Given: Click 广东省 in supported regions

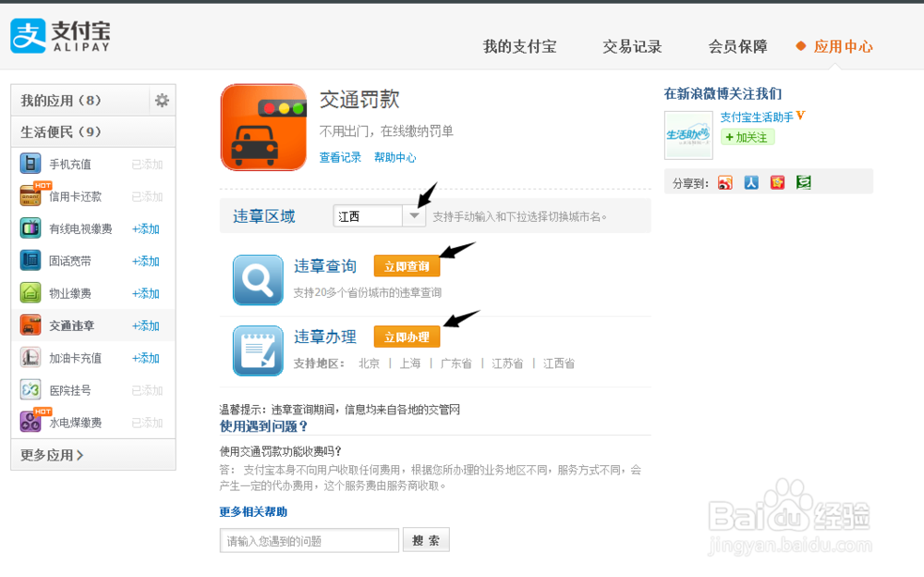Looking at the screenshot, I should 456,363.
